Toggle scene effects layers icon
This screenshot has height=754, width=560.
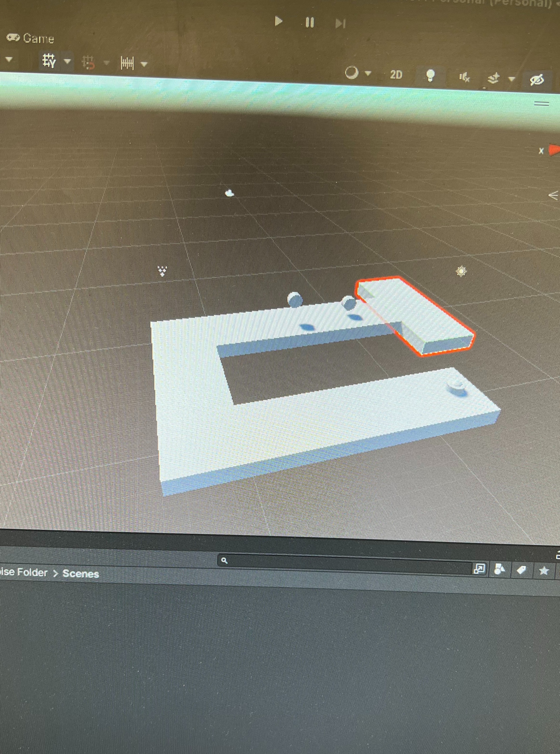pyautogui.click(x=494, y=78)
